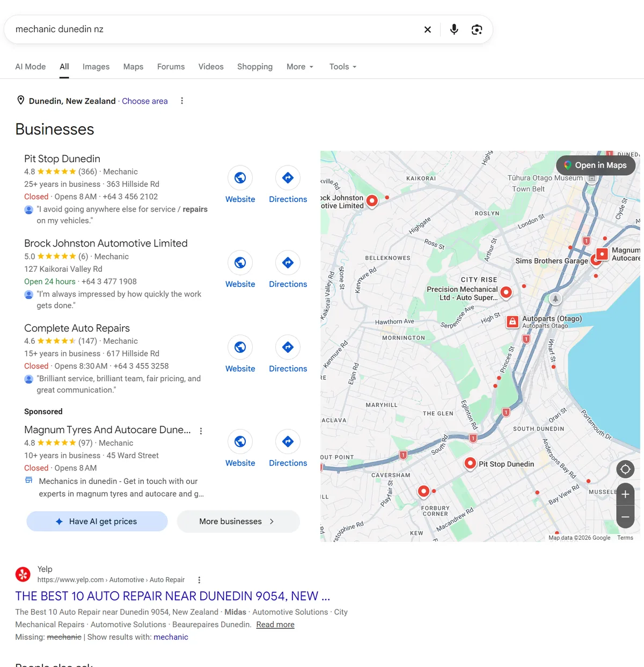The height and width of the screenshot is (667, 644).
Task: Click the Sims Brothers Garage map label
Action: pyautogui.click(x=552, y=261)
